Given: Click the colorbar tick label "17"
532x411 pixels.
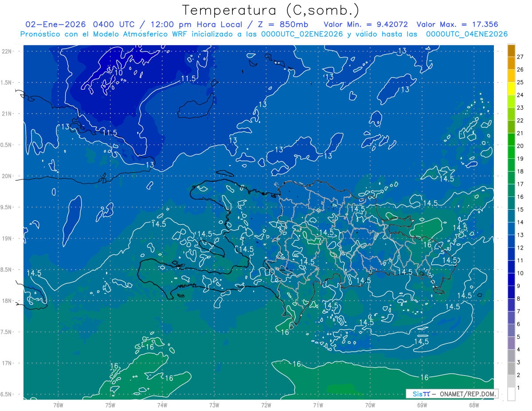Looking at the screenshot, I should pos(520,184).
